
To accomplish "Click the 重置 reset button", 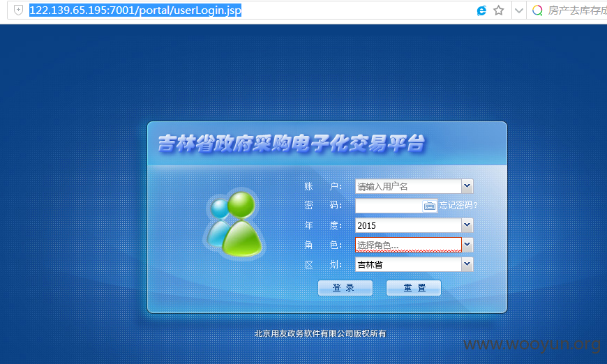I will (414, 288).
